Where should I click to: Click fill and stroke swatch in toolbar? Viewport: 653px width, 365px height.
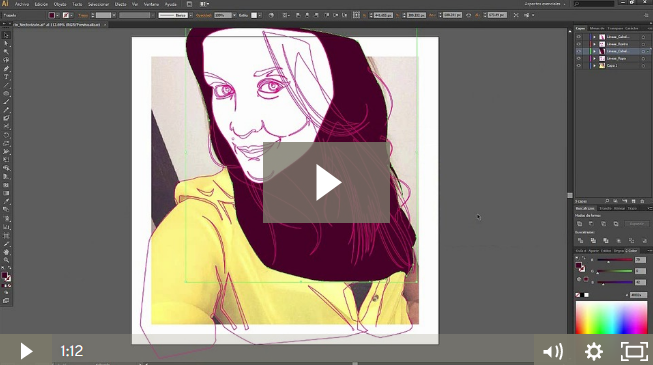[x=6, y=277]
